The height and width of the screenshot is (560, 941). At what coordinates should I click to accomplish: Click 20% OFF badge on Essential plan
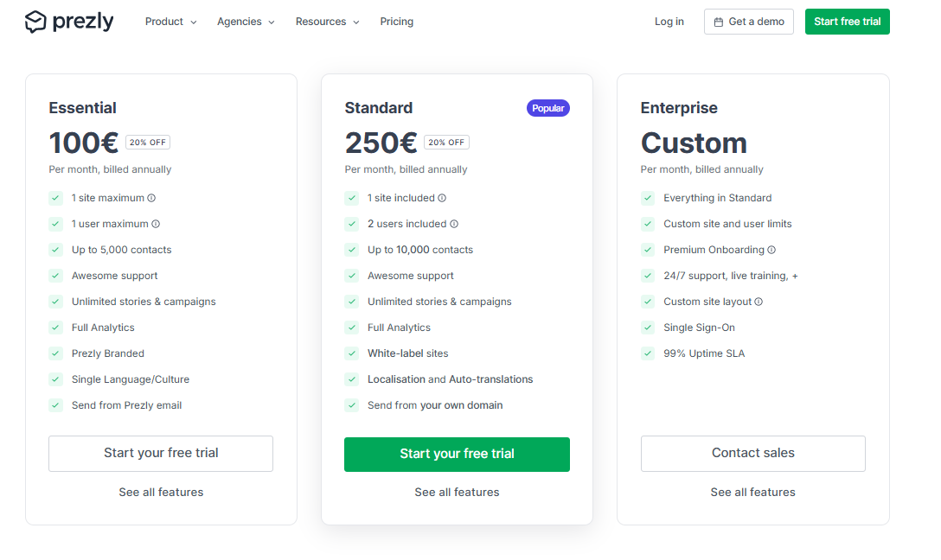pyautogui.click(x=148, y=142)
